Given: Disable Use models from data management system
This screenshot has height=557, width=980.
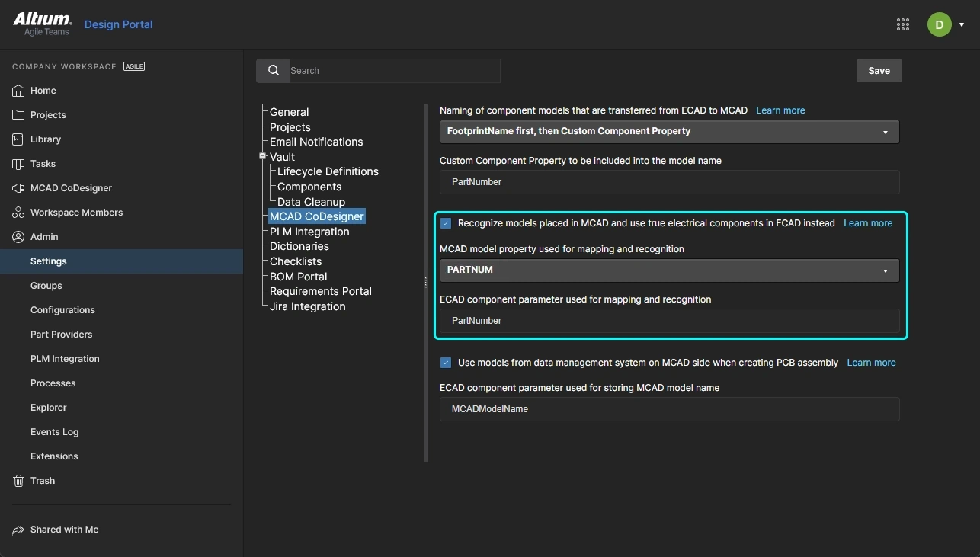Looking at the screenshot, I should [446, 362].
